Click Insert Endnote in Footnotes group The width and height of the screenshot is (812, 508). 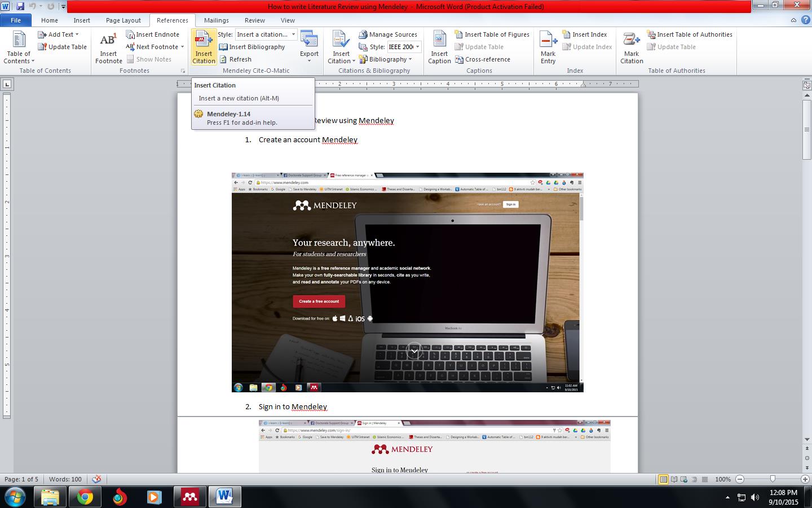click(x=153, y=34)
